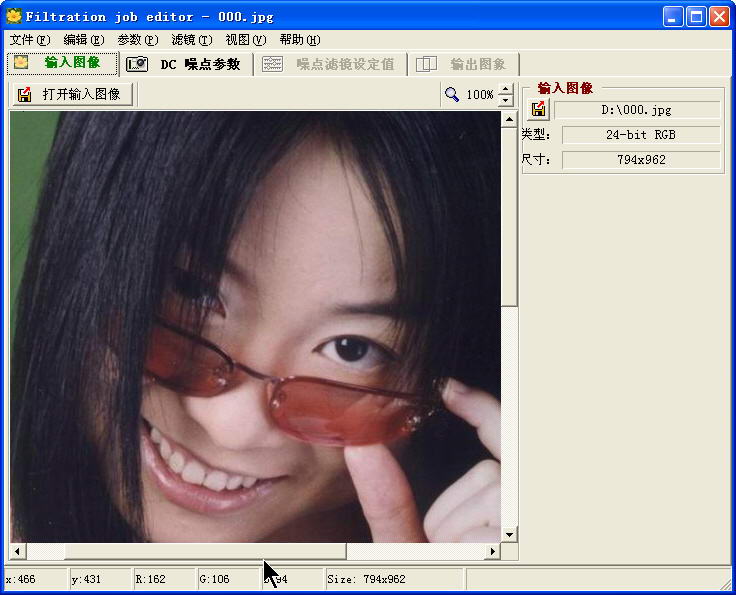Open the 帮助 menu
The width and height of the screenshot is (736, 595).
[299, 40]
